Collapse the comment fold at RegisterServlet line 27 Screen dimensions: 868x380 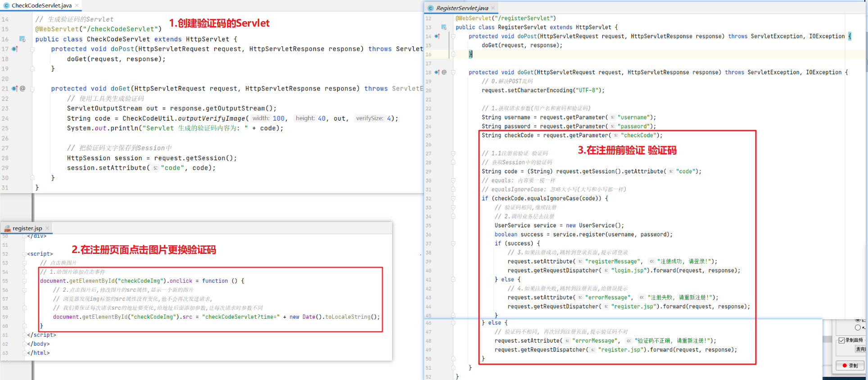tap(453, 154)
